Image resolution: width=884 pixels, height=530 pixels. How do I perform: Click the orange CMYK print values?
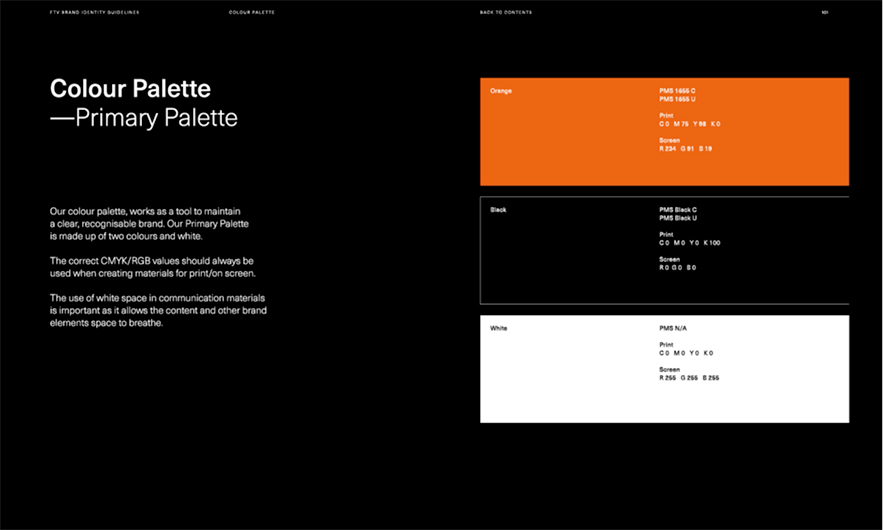pyautogui.click(x=689, y=124)
